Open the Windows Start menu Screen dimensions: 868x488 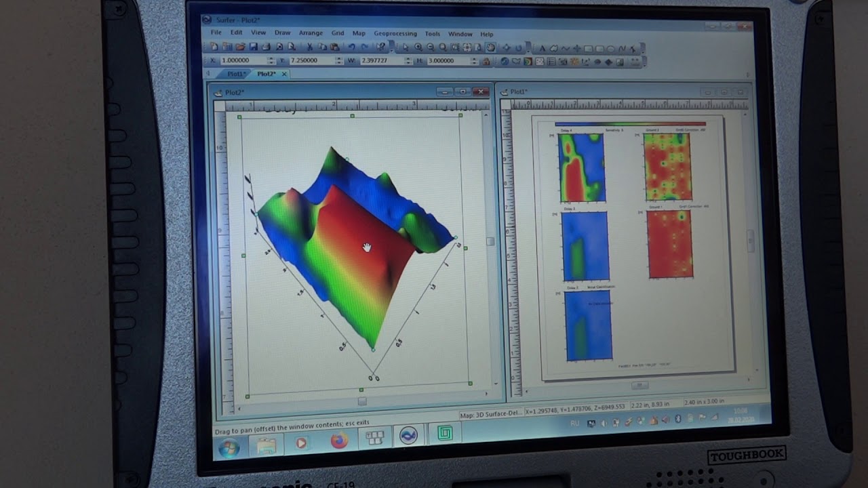[229, 447]
